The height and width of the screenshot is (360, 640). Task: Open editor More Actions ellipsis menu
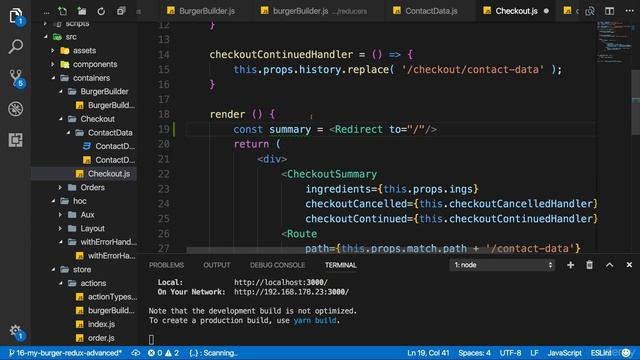[x=629, y=11]
